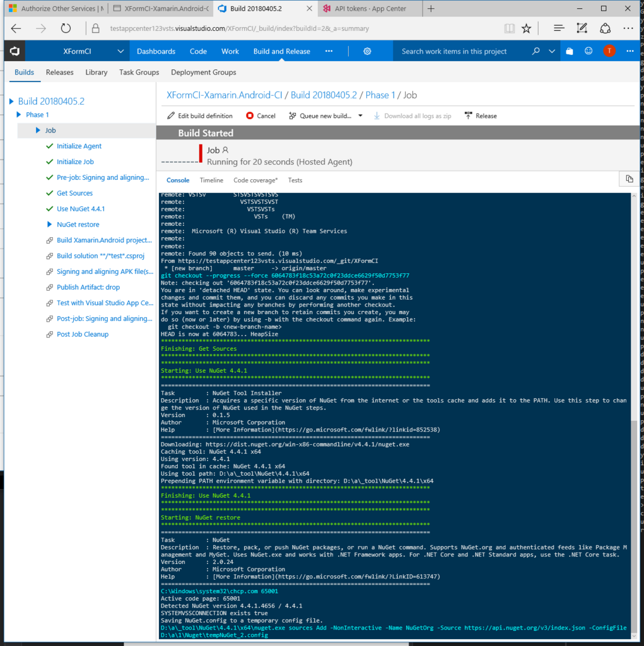The height and width of the screenshot is (646, 644).
Task: Click Phase 1 breadcrumb link
Action: pos(380,95)
